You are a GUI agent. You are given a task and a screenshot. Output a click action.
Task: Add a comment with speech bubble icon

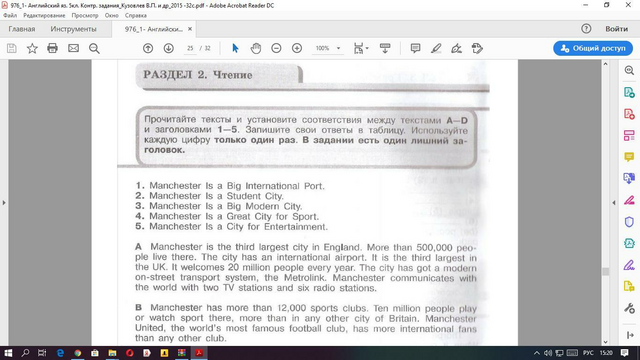(x=415, y=48)
